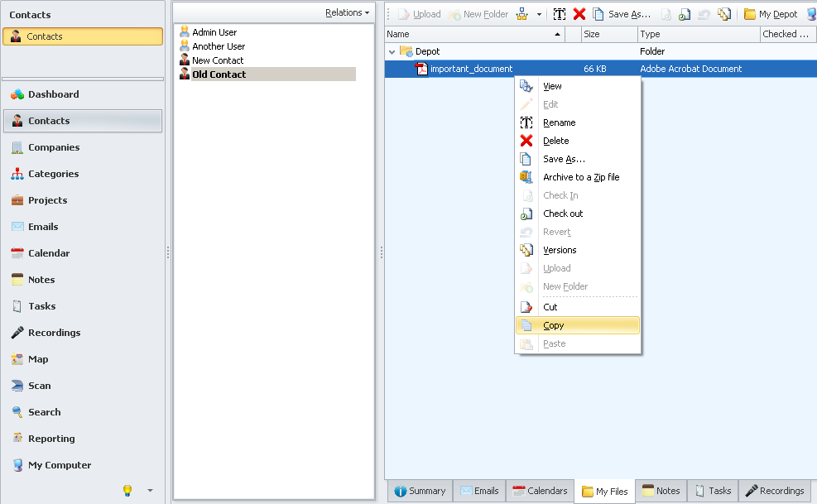Viewport: 817px width, 504px height.
Task: Click the Check out icon in the toolbar
Action: [685, 14]
